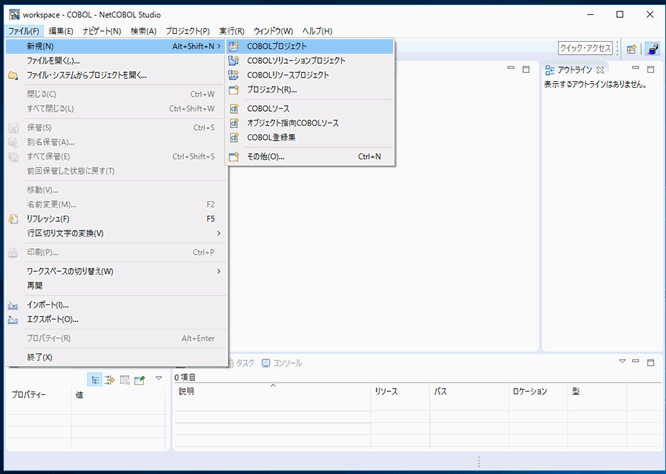Select リフレッシュ(F) menu entry
The height and width of the screenshot is (474, 666).
pos(116,219)
